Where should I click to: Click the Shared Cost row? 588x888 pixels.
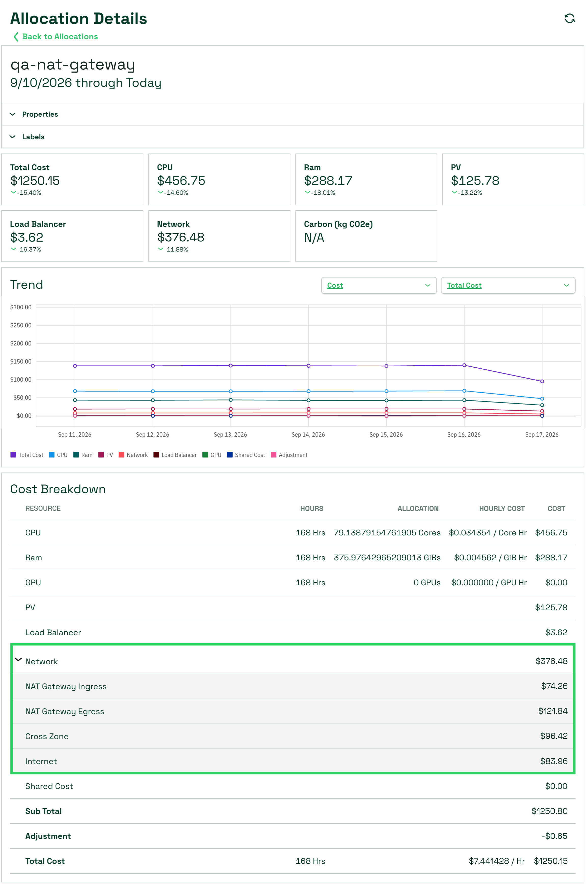tap(293, 786)
